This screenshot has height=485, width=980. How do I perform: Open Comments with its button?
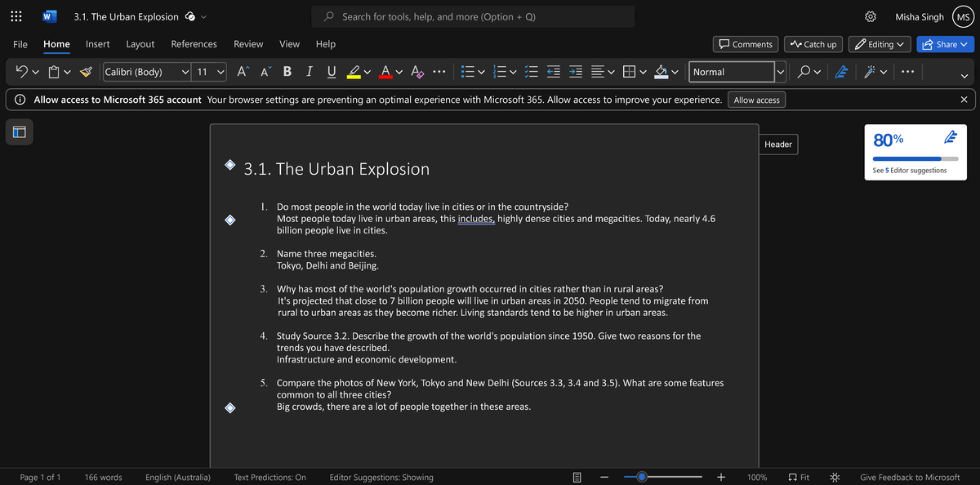(745, 44)
